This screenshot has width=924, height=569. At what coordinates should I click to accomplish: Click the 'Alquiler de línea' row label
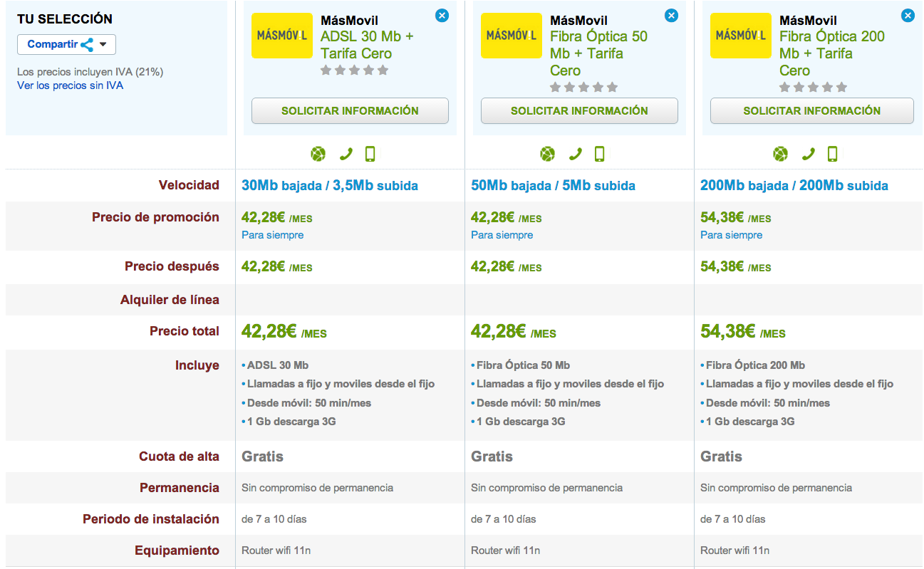[x=170, y=300]
